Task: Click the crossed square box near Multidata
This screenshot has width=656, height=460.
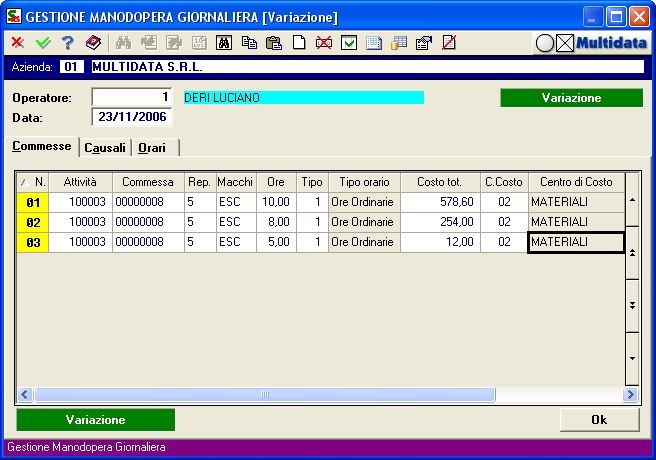Action: (565, 43)
